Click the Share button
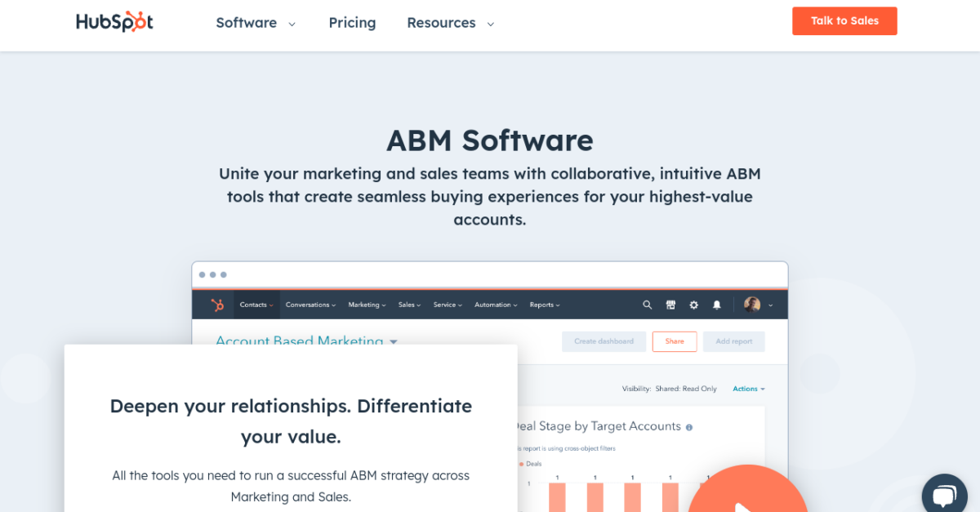Viewport: 980px width, 512px height. coord(675,341)
